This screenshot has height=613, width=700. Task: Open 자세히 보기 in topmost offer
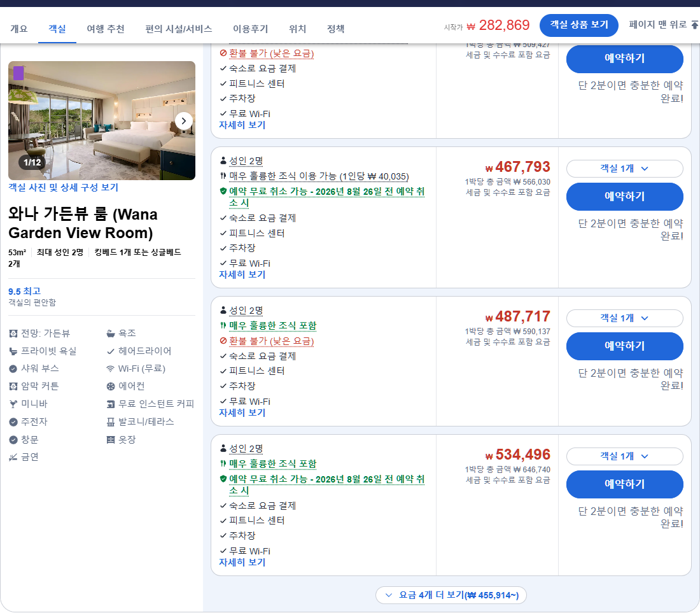coord(242,125)
